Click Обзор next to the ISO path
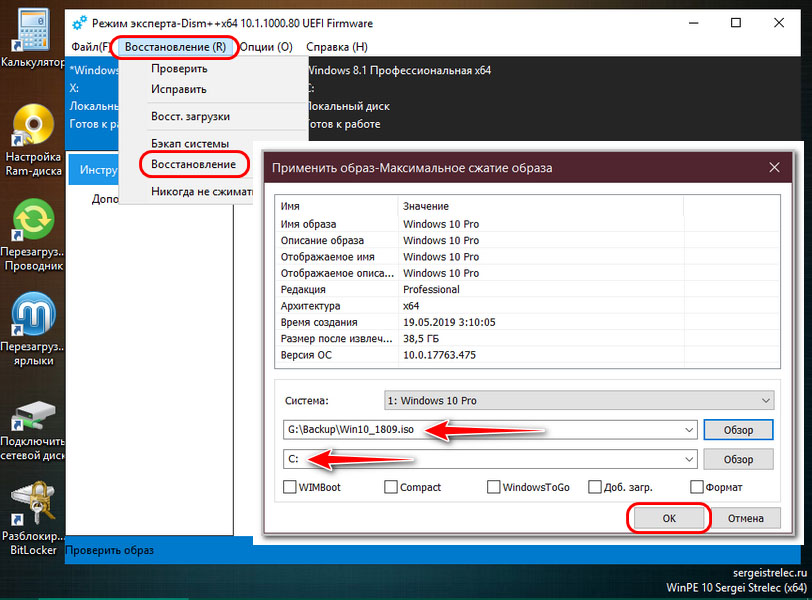Screen dimensions: 812x600 click(x=738, y=430)
